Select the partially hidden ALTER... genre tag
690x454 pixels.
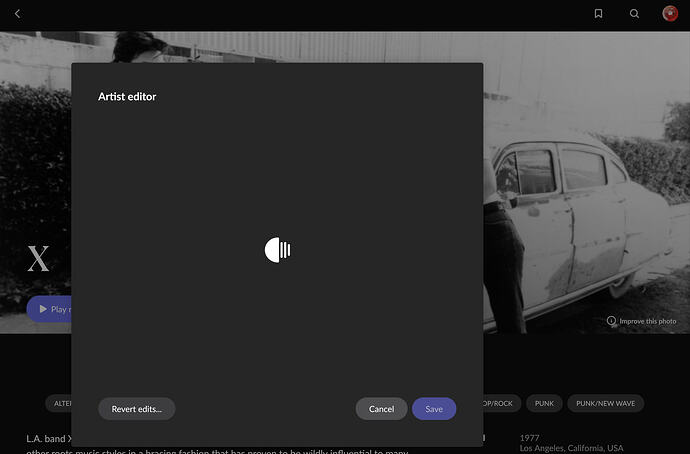pos(59,403)
